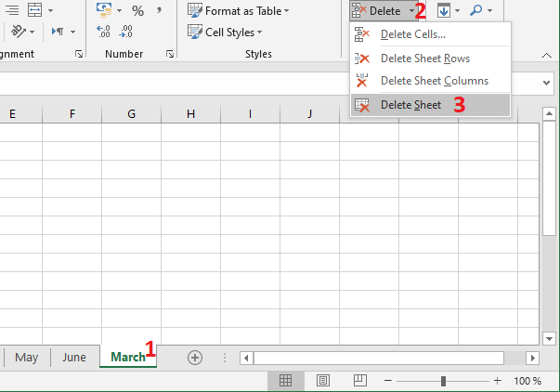Switch to the June sheet tab
The width and height of the screenshot is (560, 392).
pos(73,357)
